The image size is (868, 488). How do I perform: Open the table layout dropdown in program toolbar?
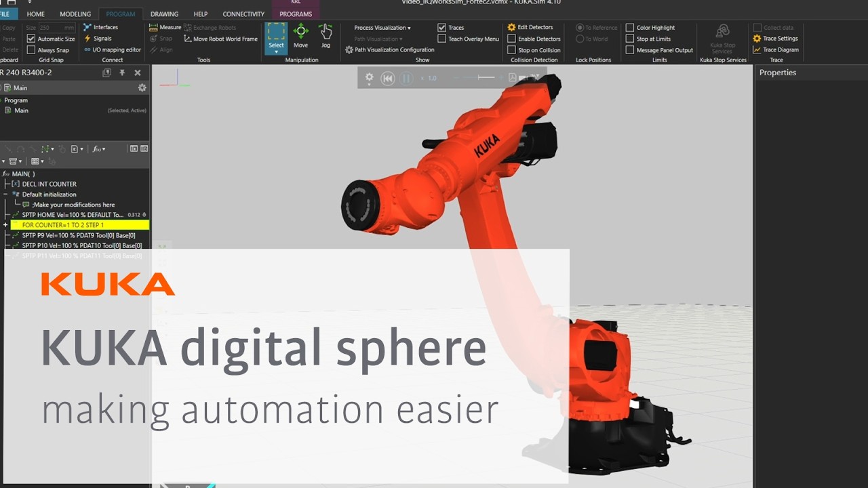[x=37, y=161]
